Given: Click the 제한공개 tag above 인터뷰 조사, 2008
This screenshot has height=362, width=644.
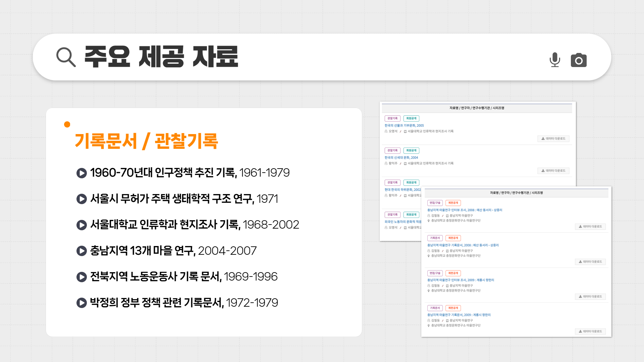Looking at the screenshot, I should click(453, 203).
